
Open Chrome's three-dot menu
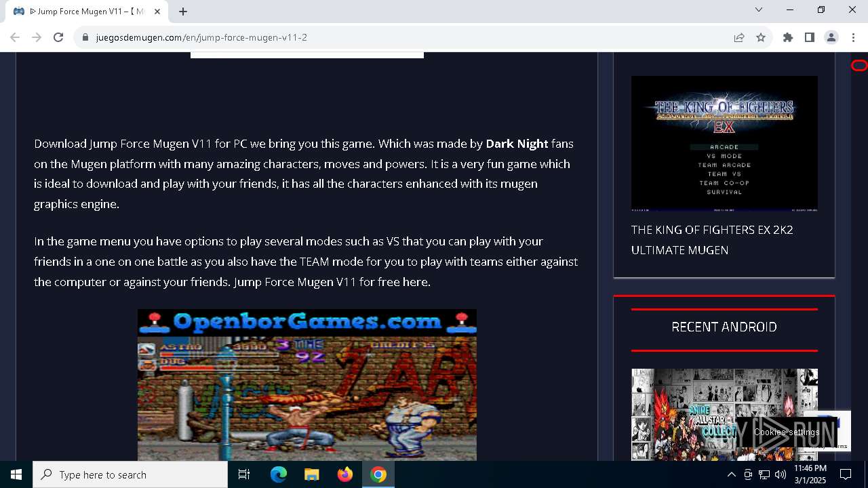point(853,37)
